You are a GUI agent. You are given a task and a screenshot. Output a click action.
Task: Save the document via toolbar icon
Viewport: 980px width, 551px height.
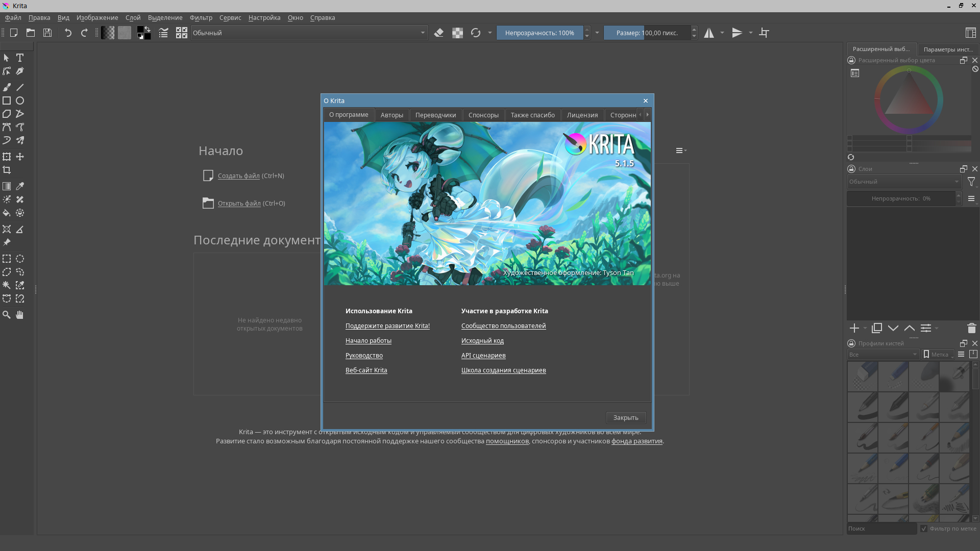coord(47,33)
